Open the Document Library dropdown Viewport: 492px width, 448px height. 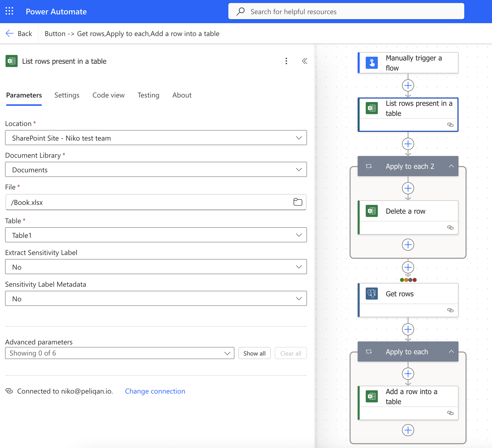[156, 169]
